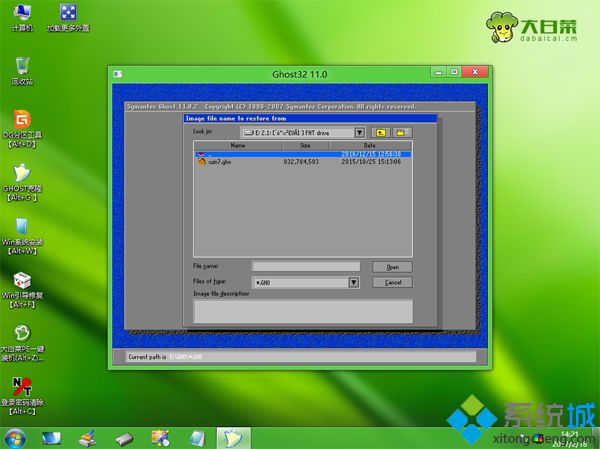The width and height of the screenshot is (600, 449).
Task: Open the brush tool icon in the taskbar
Action: [88, 438]
